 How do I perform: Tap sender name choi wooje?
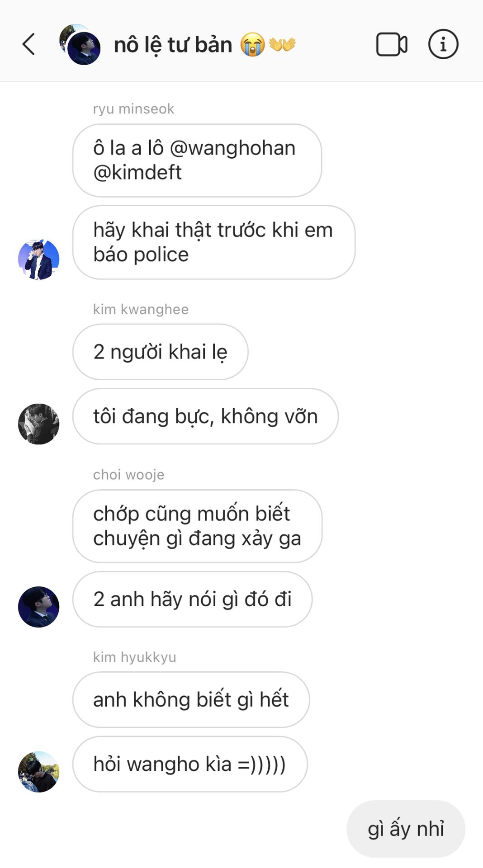[x=128, y=475]
